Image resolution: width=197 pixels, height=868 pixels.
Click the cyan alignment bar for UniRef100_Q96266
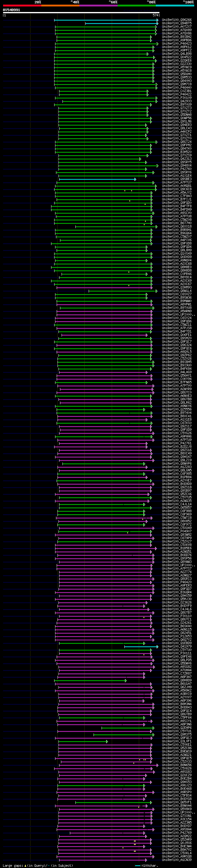pyautogui.click(x=107, y=20)
